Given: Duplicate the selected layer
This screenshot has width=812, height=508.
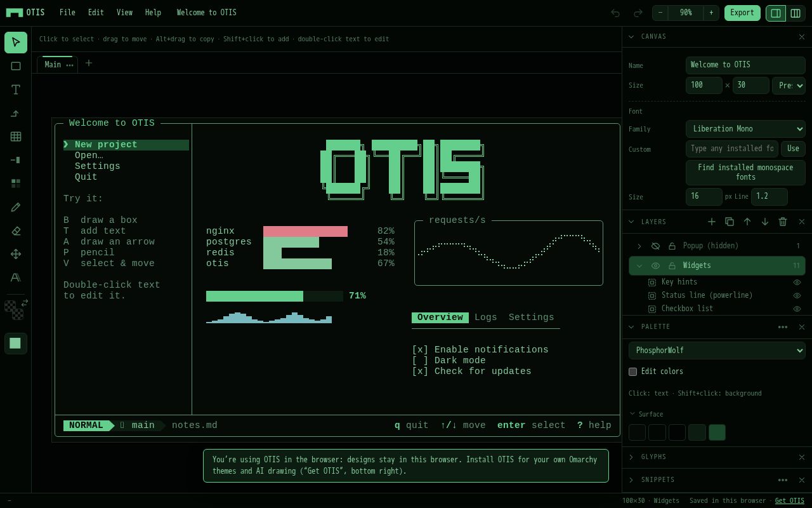Looking at the screenshot, I should coord(730,222).
